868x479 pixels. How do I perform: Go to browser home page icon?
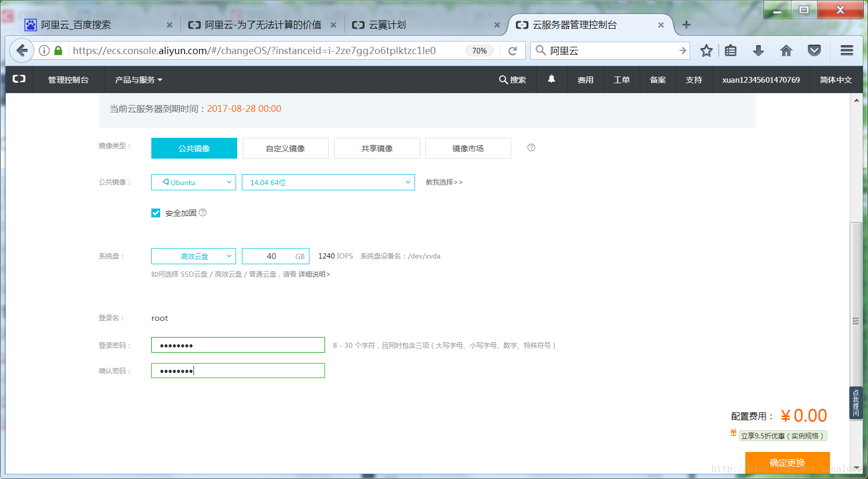[x=786, y=50]
